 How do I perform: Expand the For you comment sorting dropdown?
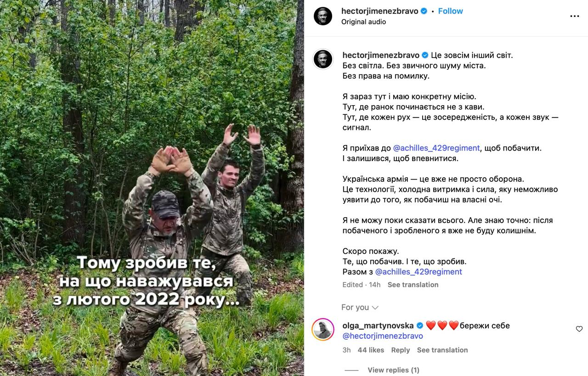tap(360, 307)
